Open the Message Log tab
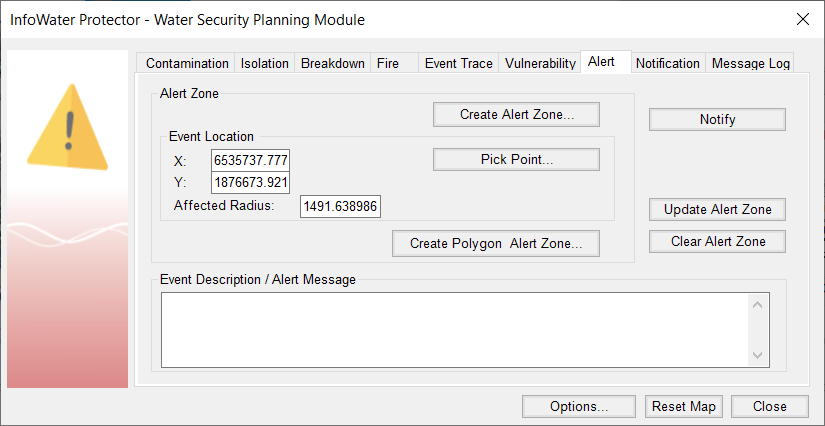This screenshot has height=426, width=825. 751,63
